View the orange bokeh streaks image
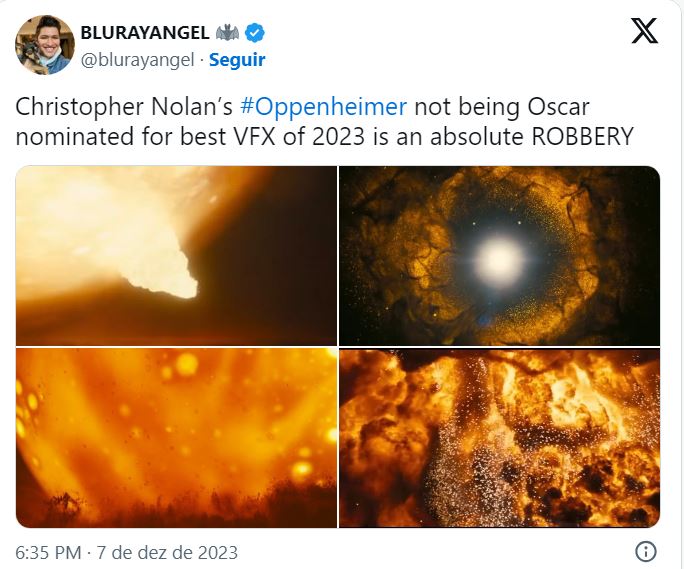Image resolution: width=684 pixels, height=569 pixels. (176, 438)
